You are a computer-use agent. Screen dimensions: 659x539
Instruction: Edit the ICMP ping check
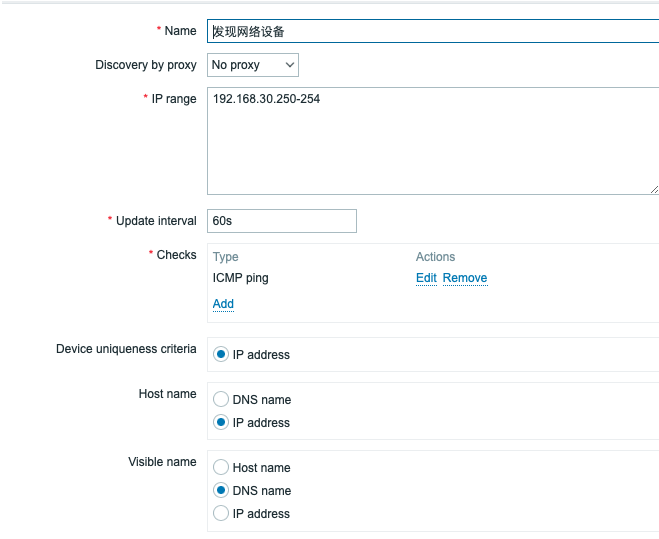point(426,278)
